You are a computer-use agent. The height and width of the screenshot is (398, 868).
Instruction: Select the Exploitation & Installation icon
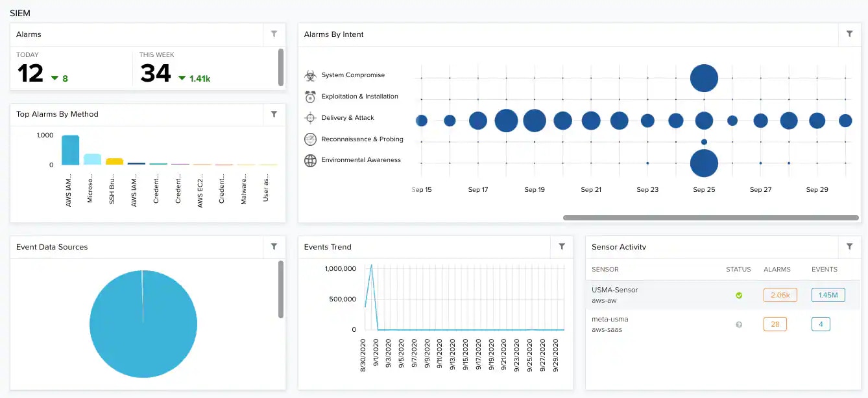[x=310, y=97]
